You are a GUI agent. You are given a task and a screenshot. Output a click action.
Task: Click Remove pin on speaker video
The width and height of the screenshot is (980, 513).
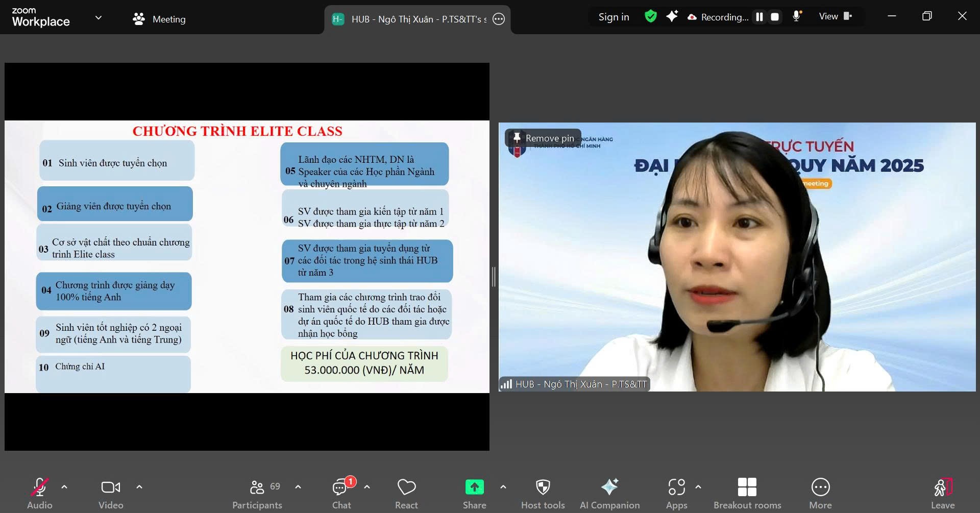tap(543, 138)
